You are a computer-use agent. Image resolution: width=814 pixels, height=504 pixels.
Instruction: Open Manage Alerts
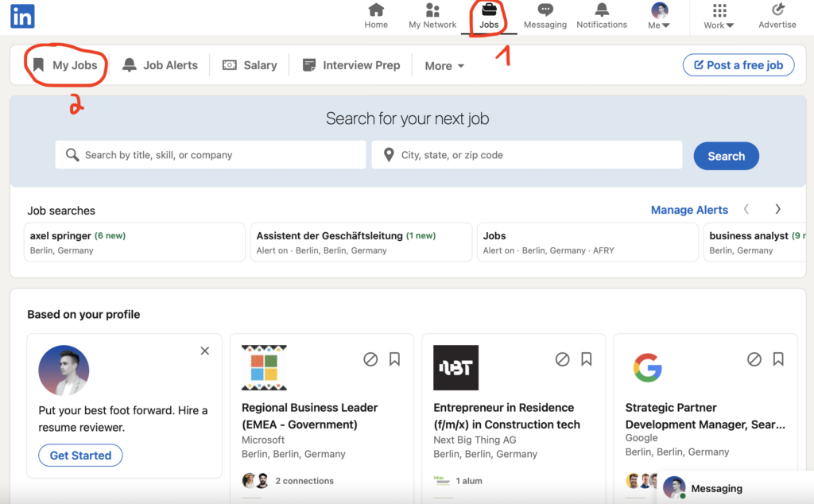coord(688,209)
